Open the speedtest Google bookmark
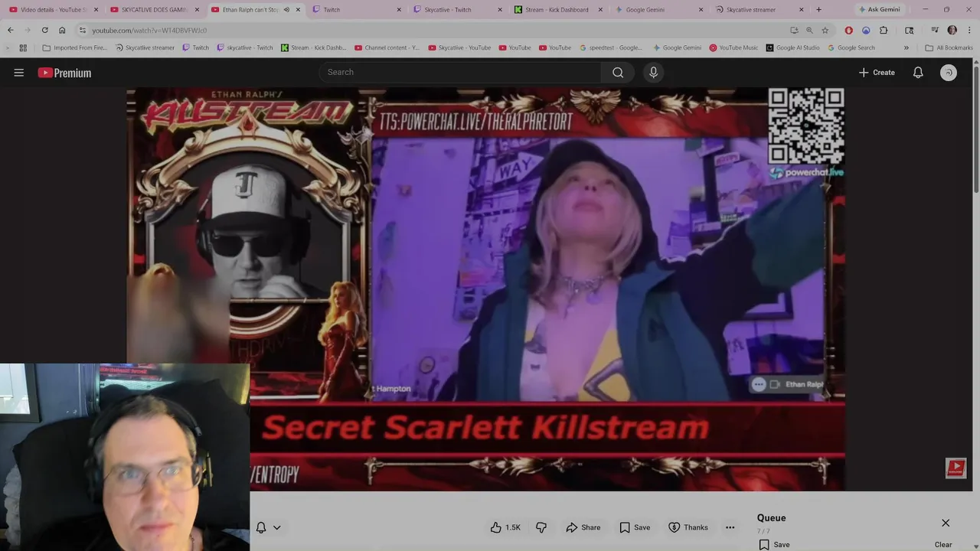The width and height of the screenshot is (980, 551). (x=611, y=47)
